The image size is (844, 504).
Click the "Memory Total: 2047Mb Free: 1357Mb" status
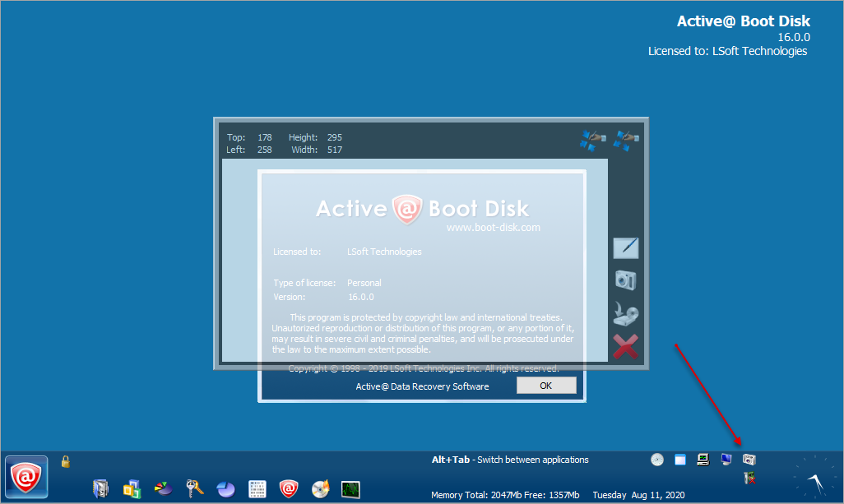pos(505,495)
